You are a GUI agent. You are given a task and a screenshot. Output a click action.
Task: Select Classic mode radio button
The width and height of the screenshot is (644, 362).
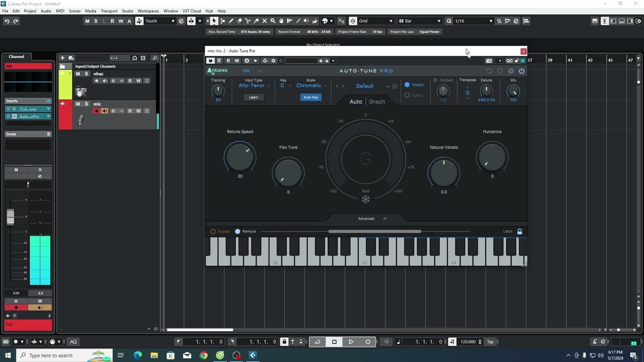(x=407, y=95)
